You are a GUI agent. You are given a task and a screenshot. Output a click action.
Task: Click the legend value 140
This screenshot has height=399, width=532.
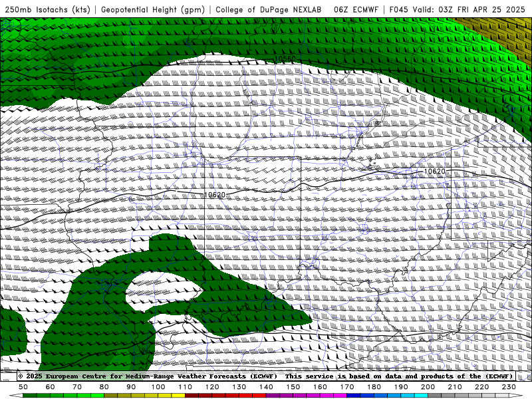pos(266,387)
